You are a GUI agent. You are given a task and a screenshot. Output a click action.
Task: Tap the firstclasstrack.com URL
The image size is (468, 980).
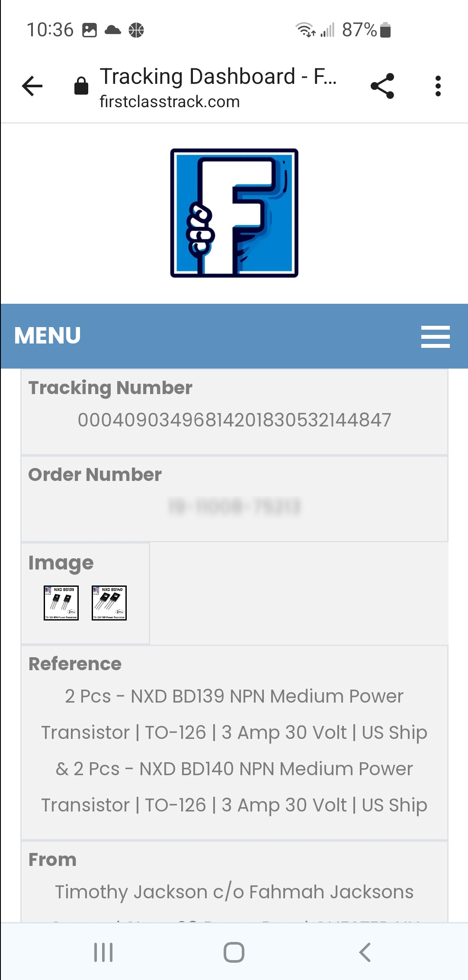tap(170, 102)
